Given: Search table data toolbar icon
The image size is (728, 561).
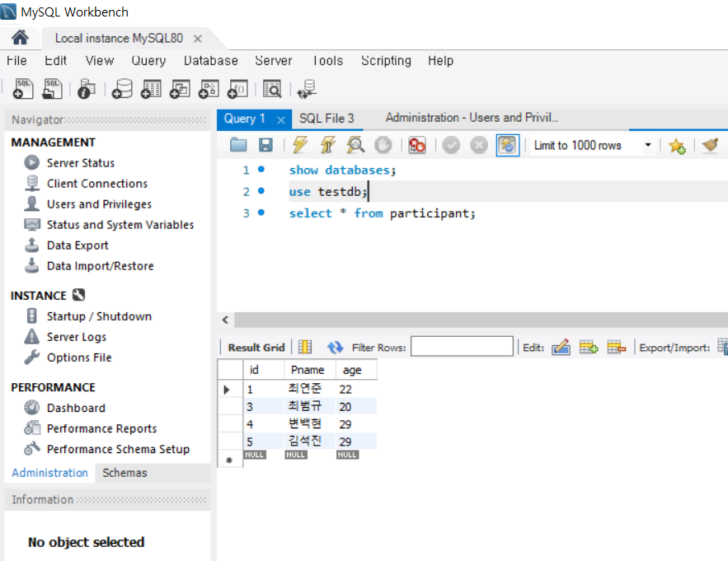Looking at the screenshot, I should [x=272, y=89].
